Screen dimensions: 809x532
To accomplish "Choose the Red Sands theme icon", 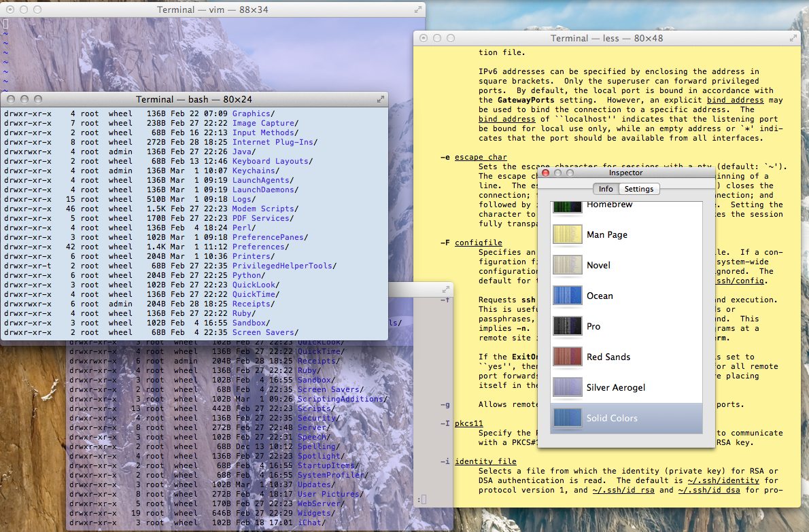I will coord(567,357).
